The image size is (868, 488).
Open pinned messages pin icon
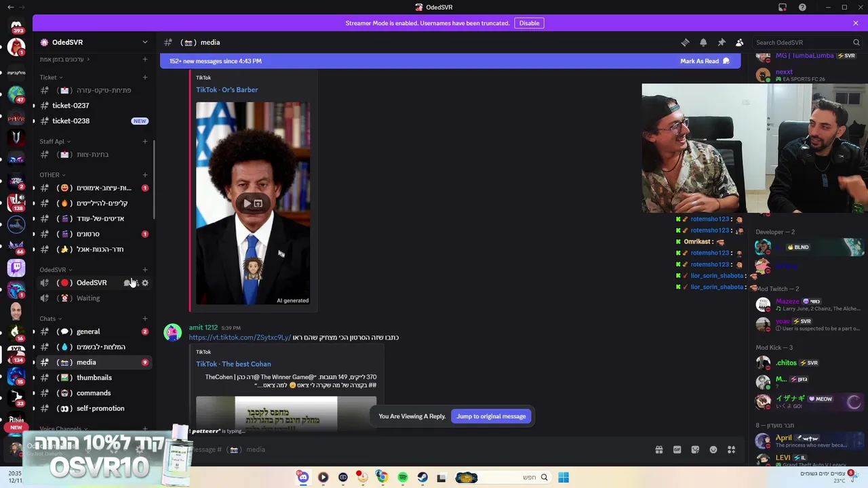click(x=722, y=42)
